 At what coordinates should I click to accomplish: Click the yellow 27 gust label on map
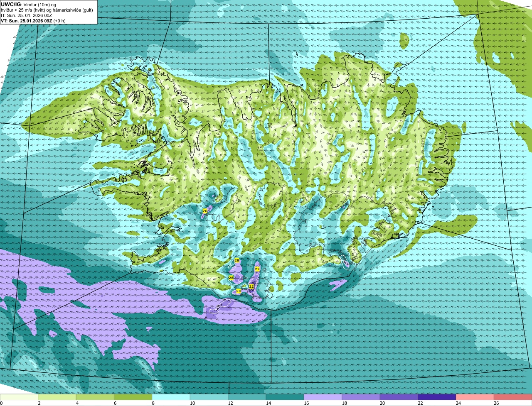(257, 269)
